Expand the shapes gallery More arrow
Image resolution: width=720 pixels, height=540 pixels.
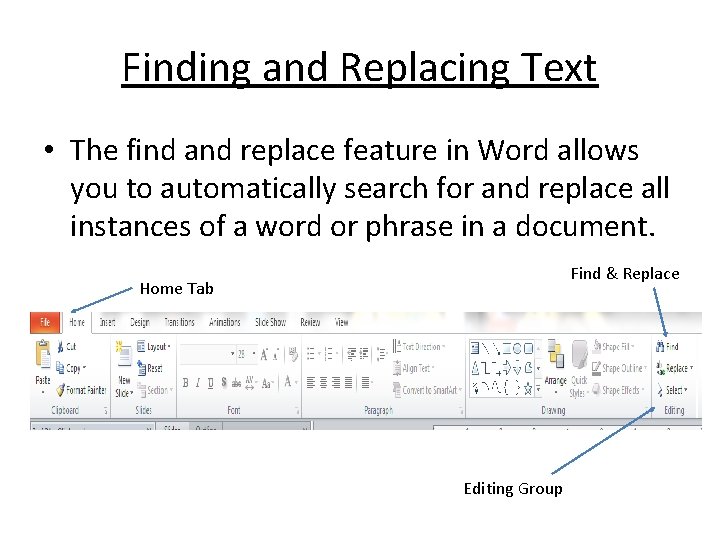538,389
